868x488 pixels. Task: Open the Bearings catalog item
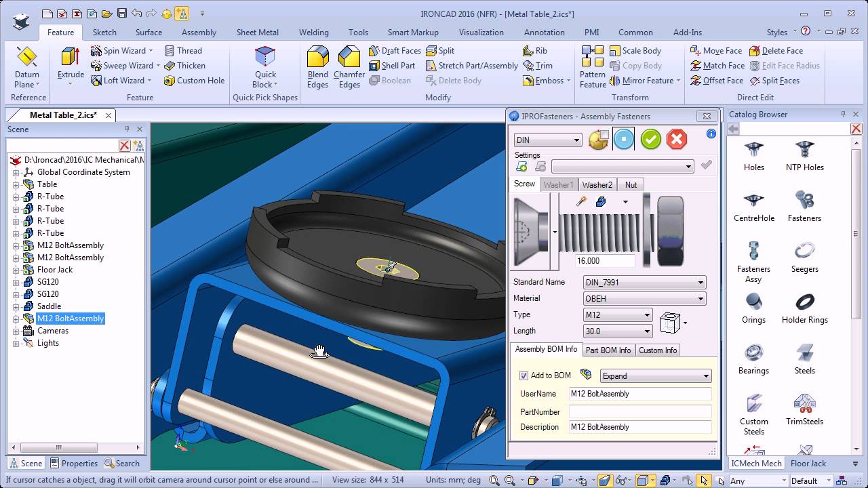(x=753, y=360)
